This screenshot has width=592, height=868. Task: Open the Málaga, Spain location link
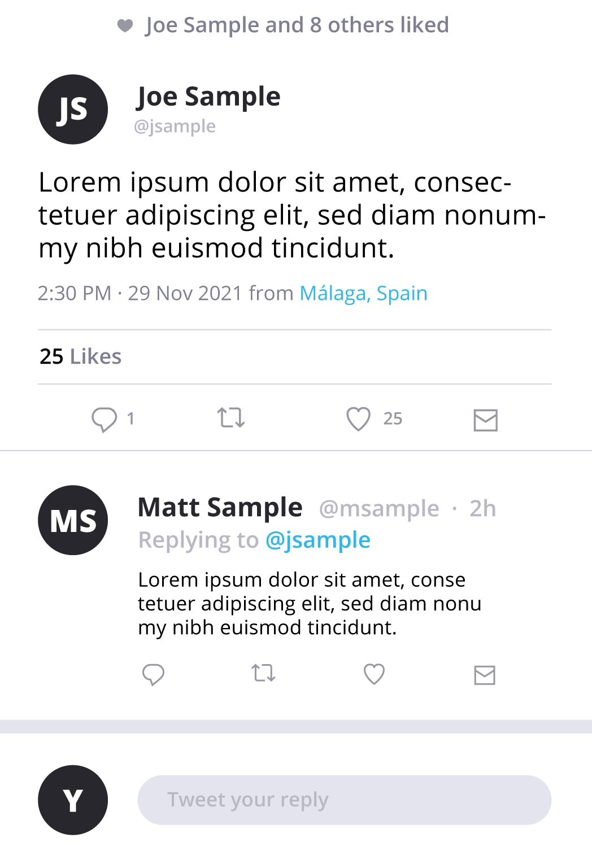pos(363,294)
